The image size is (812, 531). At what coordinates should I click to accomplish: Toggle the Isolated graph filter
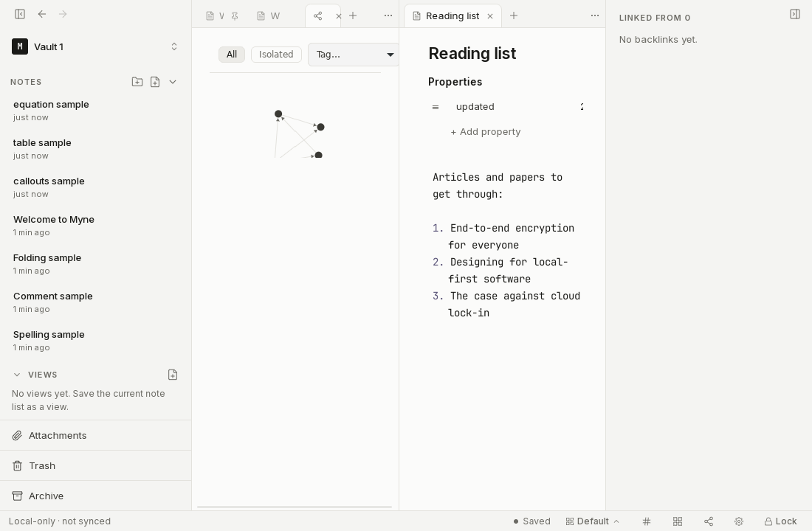(x=276, y=55)
